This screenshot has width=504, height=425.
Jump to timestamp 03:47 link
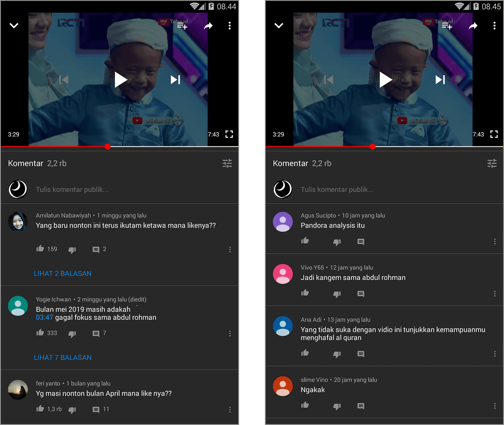pyautogui.click(x=44, y=318)
